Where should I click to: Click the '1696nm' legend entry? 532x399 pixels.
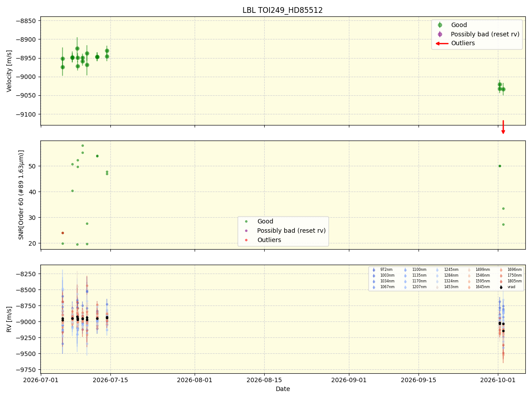pyautogui.click(x=515, y=270)
